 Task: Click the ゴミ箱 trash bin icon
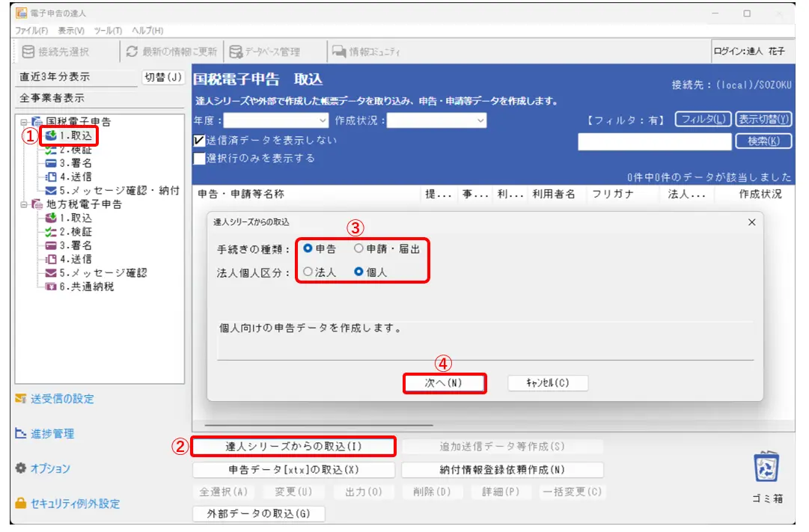766,469
